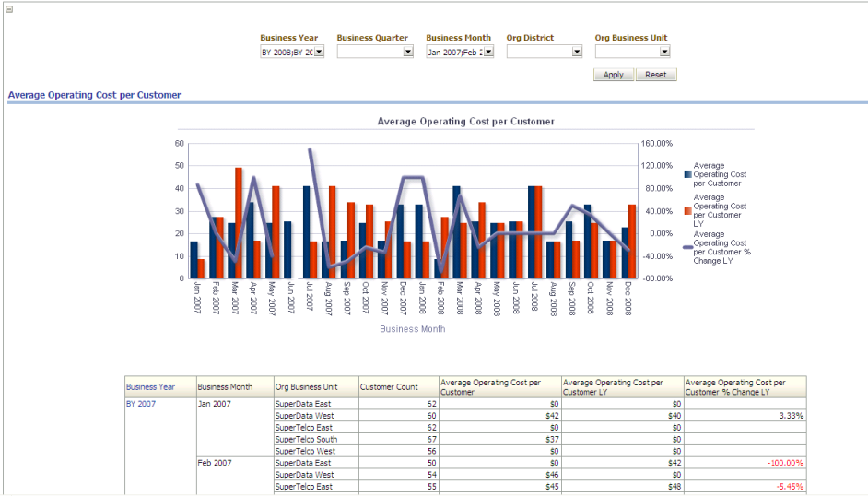Screen dimensions: 868x496
Task: Click the blue Jul 2007 bar
Action: 306,232
